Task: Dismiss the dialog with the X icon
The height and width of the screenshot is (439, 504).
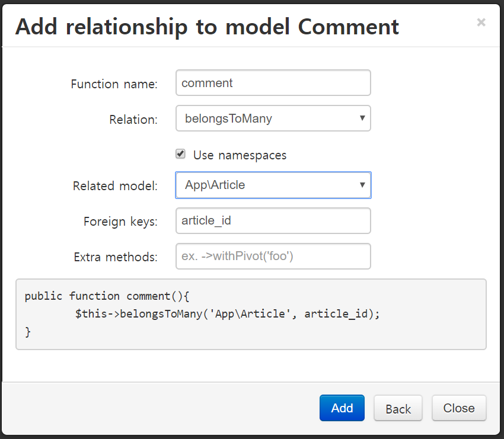Action: point(481,23)
